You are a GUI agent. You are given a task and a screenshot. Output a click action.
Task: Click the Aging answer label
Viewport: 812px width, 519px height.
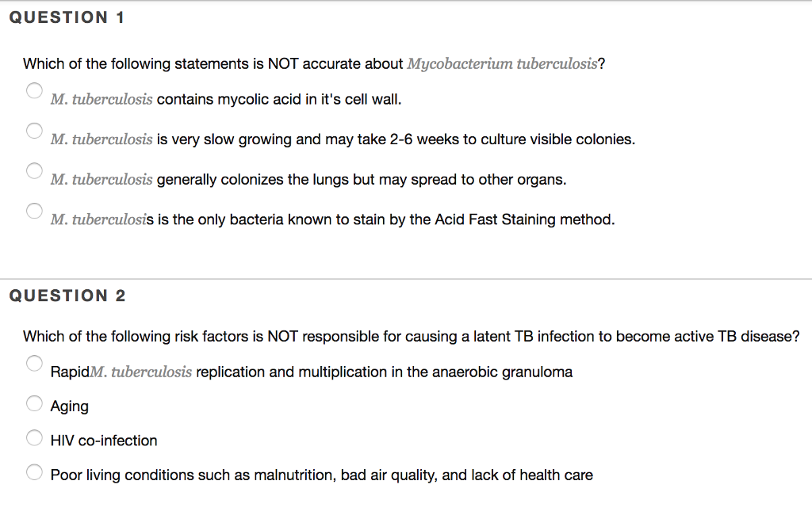(x=70, y=406)
